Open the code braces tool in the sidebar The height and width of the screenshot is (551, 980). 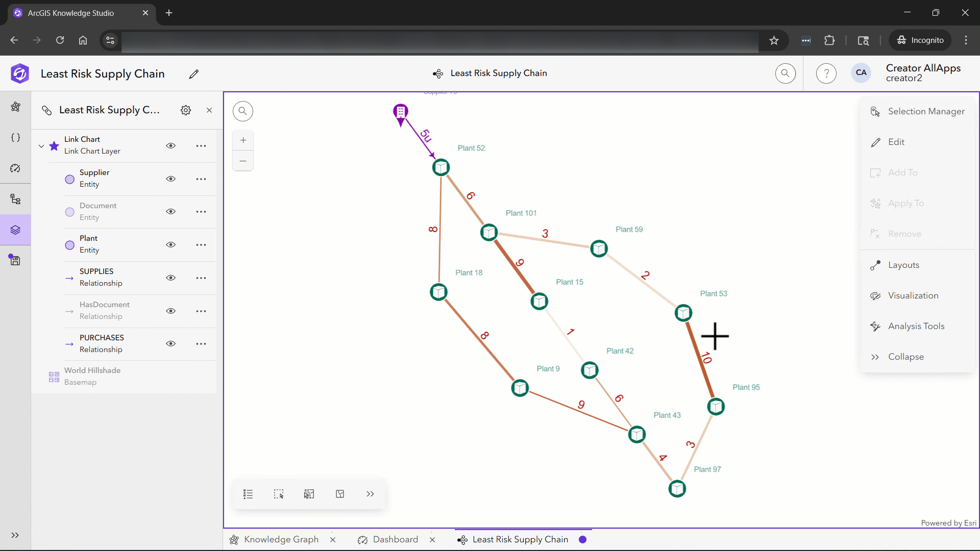(x=15, y=137)
